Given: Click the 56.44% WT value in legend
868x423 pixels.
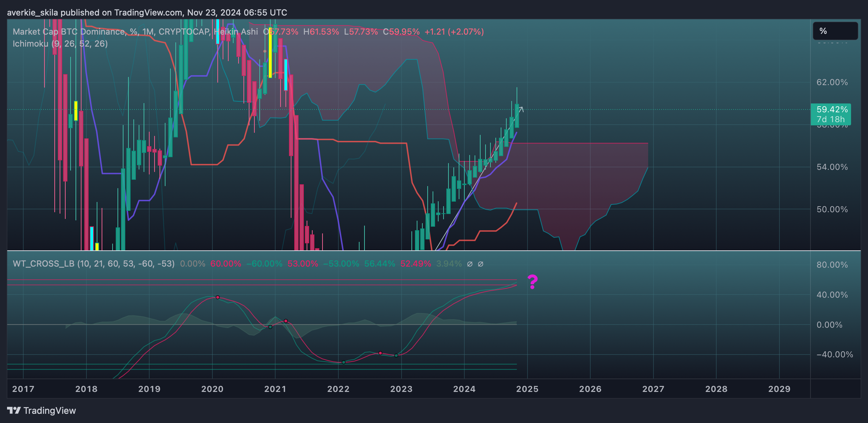Looking at the screenshot, I should click(x=380, y=264).
